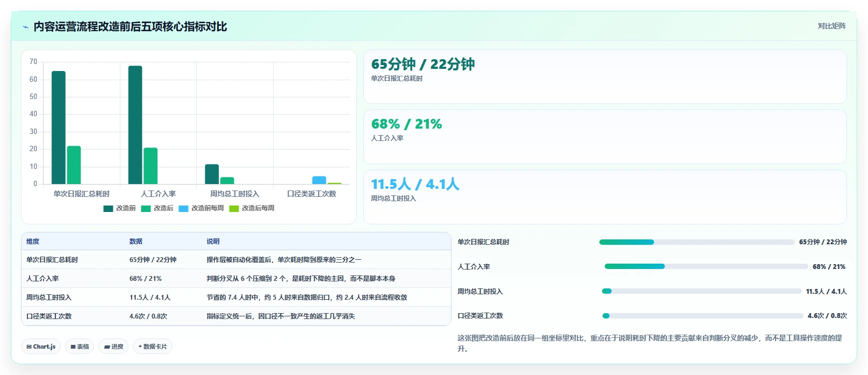Click the 表格 tag chip
This screenshot has width=868, height=375.
coord(80,346)
